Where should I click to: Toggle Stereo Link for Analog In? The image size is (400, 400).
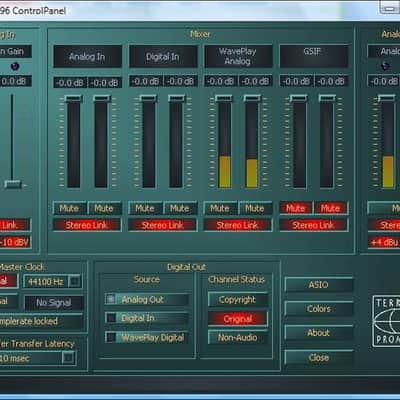(x=87, y=225)
